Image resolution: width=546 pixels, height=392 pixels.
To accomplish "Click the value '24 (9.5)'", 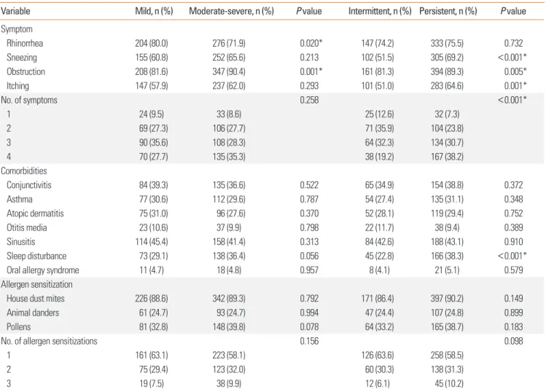I will pos(152,114).
